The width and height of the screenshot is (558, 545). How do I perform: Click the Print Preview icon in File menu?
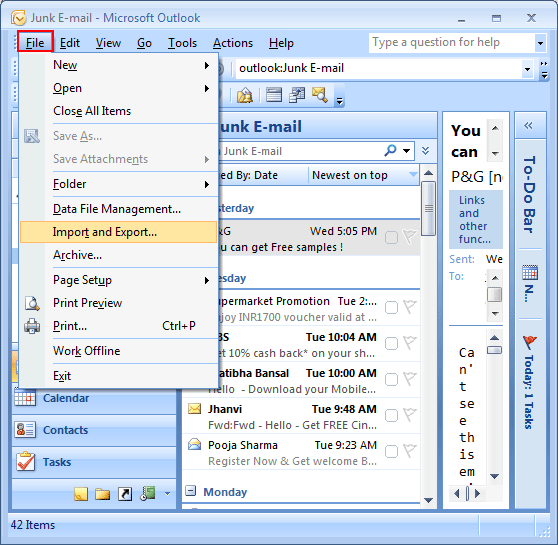tap(32, 303)
